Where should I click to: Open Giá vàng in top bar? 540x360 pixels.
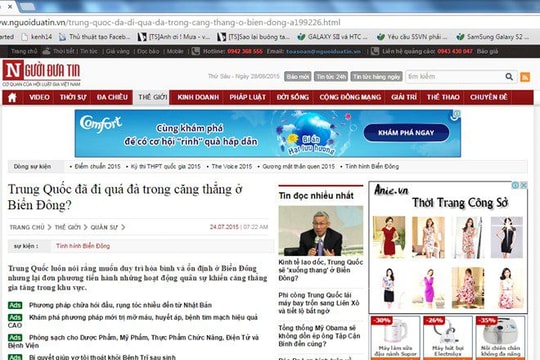coord(117,51)
